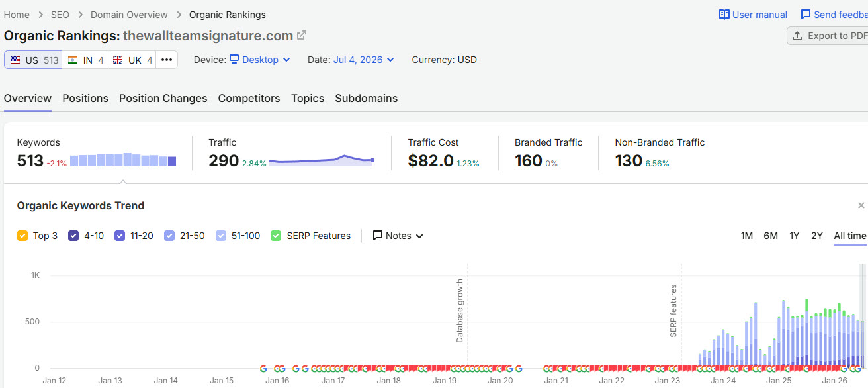The width and height of the screenshot is (868, 388).
Task: Click the Traffic Cost $82.0 value
Action: [x=431, y=161]
